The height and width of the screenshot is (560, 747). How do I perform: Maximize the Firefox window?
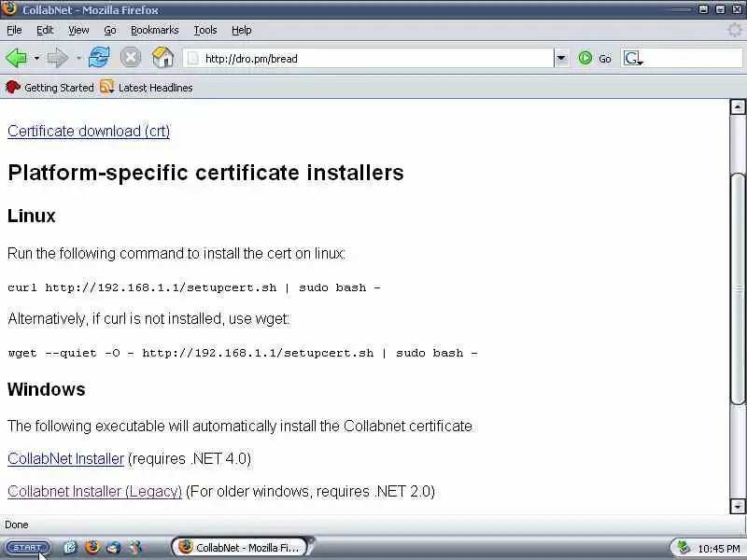(x=720, y=9)
